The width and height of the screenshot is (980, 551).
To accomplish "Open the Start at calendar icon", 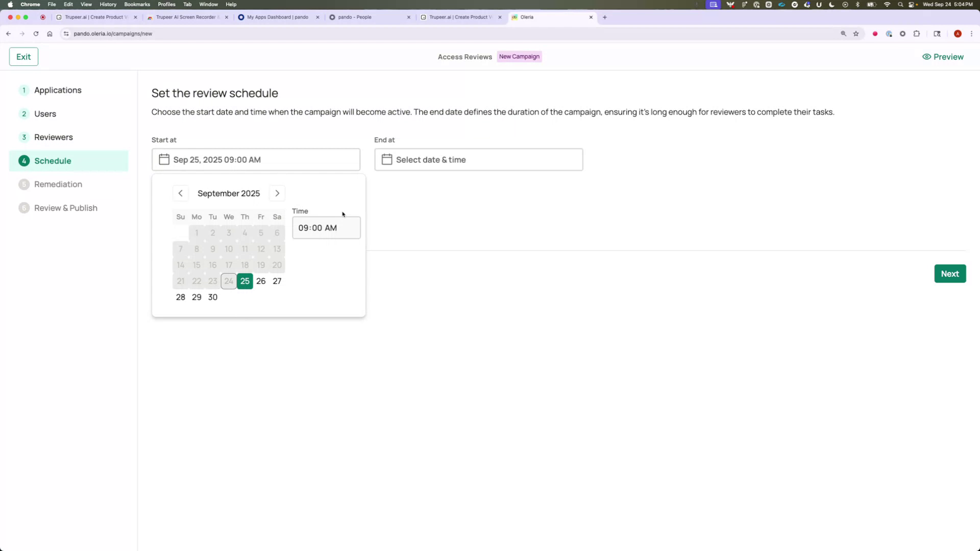I will coord(164,159).
